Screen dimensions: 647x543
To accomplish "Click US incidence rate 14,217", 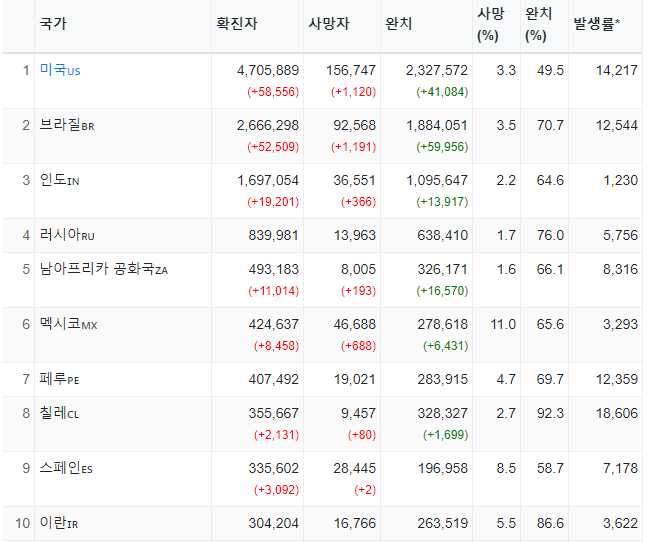I will pyautogui.click(x=617, y=70).
